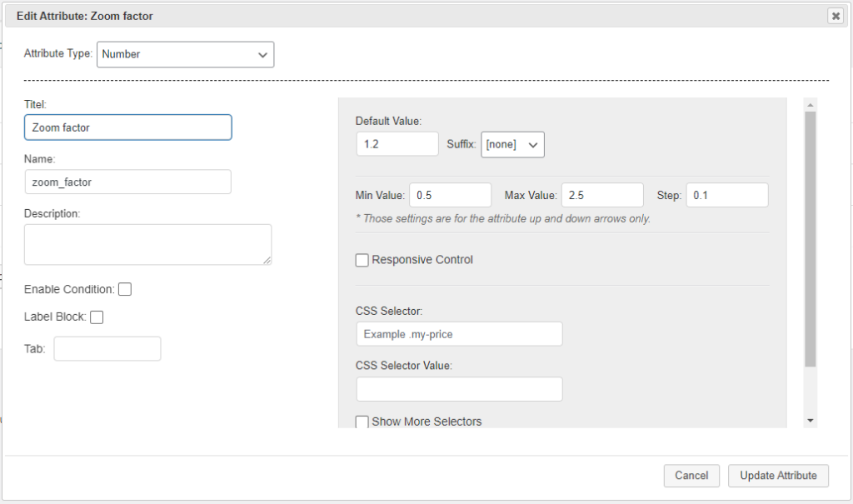Toggle the Label Block checkbox
This screenshot has width=853, height=504.
[97, 317]
